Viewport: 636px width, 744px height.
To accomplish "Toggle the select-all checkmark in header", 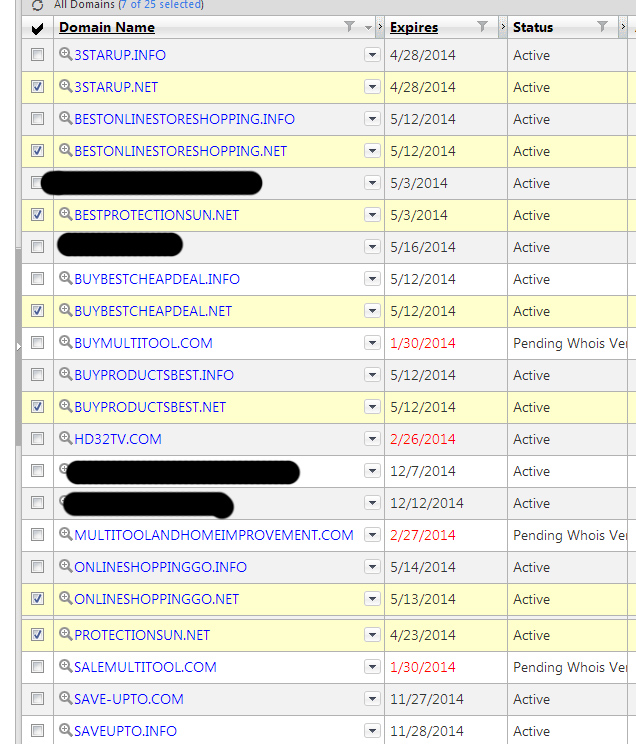I will [37, 28].
